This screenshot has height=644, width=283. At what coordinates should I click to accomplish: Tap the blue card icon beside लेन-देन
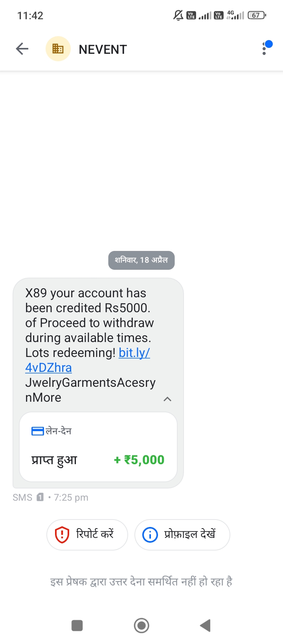coord(37,431)
